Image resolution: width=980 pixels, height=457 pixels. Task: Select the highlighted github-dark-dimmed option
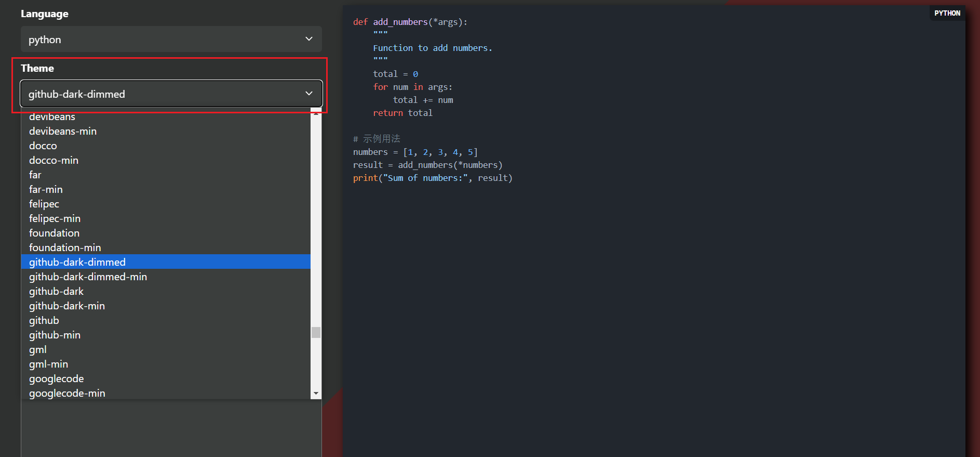[77, 262]
